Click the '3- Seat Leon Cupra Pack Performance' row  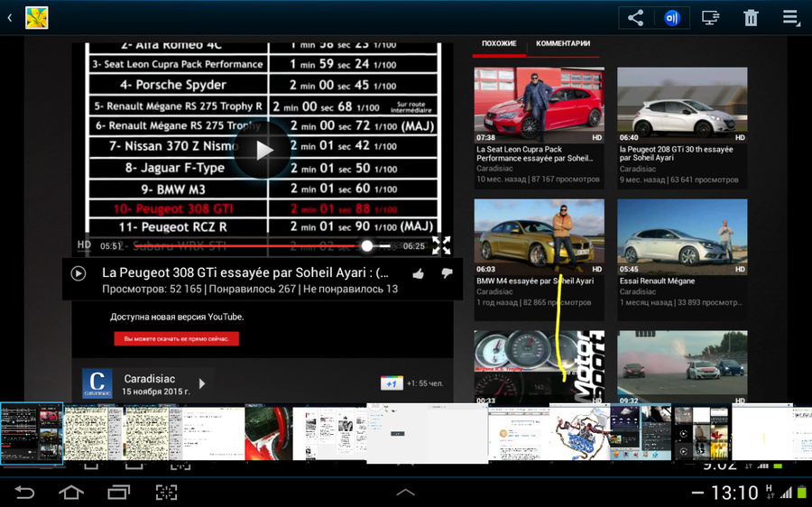[x=264, y=64]
